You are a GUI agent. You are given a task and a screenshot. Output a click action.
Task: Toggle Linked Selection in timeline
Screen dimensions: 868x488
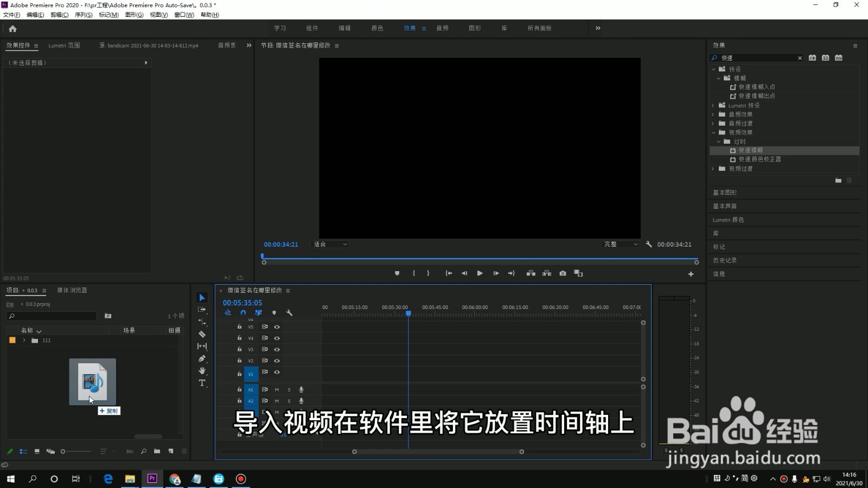click(x=259, y=313)
